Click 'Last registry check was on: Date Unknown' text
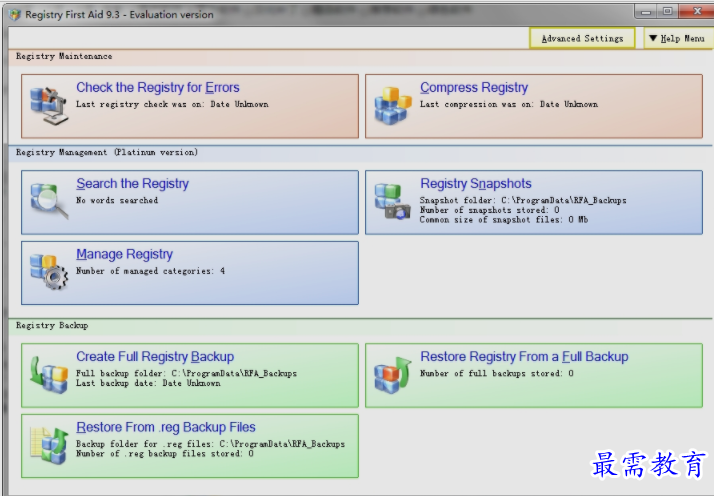Viewport: 714px width, 496px height. pos(172,104)
